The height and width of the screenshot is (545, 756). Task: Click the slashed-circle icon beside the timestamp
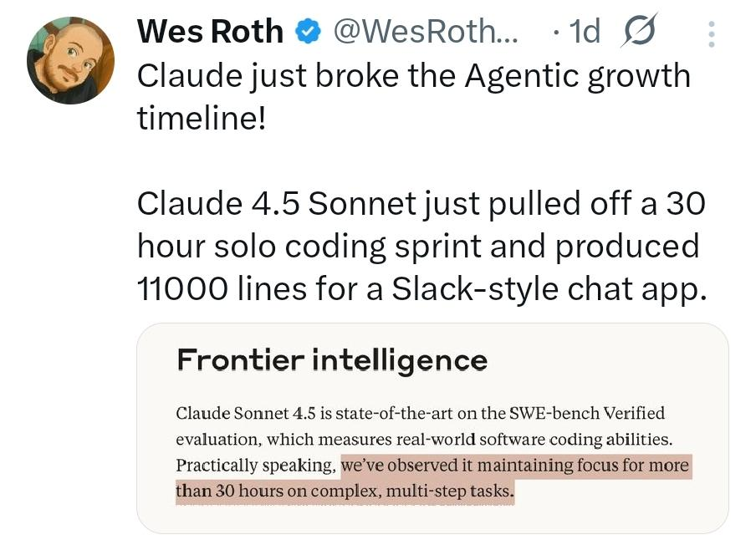(641, 31)
